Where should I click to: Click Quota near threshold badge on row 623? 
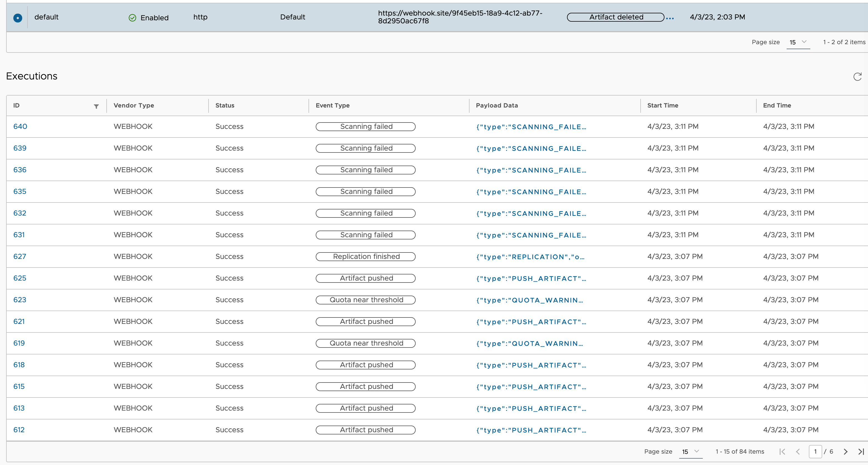366,299
